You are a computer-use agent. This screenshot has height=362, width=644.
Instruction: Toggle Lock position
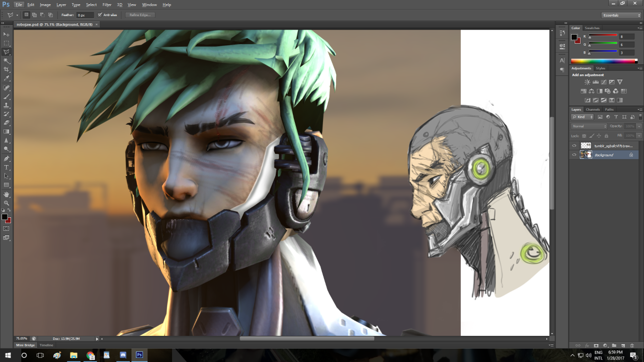click(599, 136)
